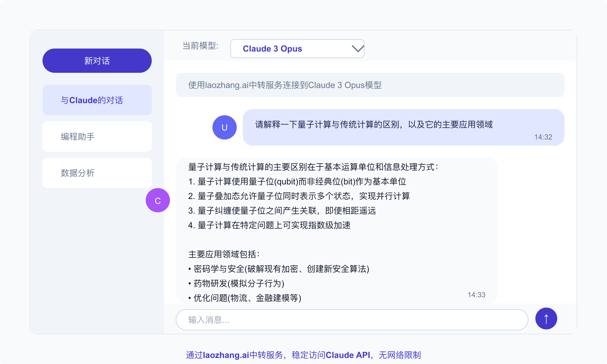Click the footer laozhang.ai API caption
The height and width of the screenshot is (364, 607).
303,355
